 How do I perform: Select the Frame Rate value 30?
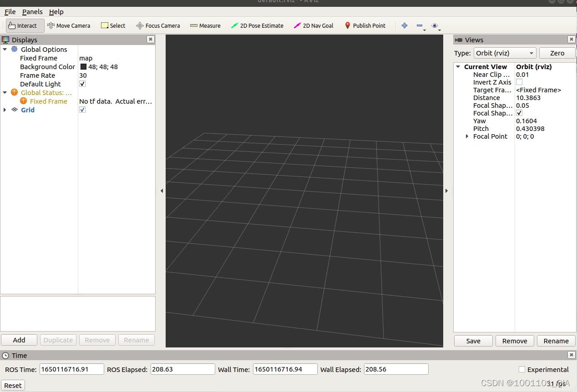83,75
